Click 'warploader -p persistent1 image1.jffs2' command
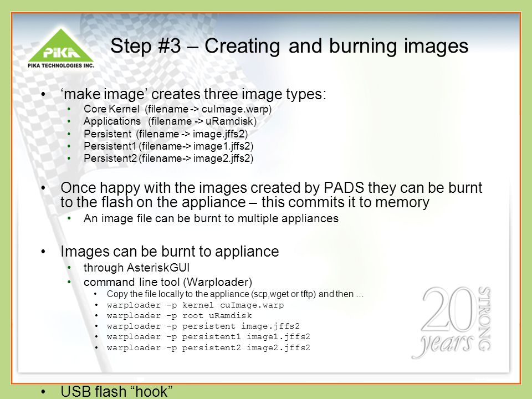532x399 pixels. pos(208,336)
